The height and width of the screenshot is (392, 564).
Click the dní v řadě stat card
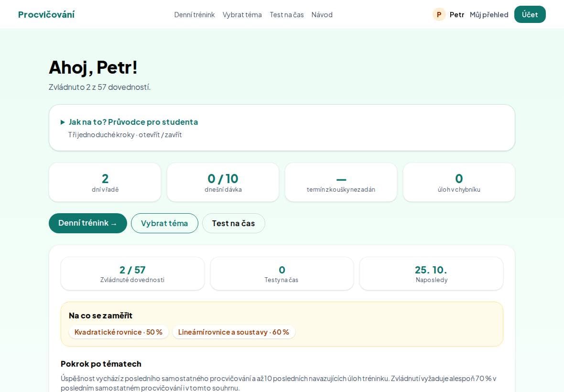click(x=105, y=182)
